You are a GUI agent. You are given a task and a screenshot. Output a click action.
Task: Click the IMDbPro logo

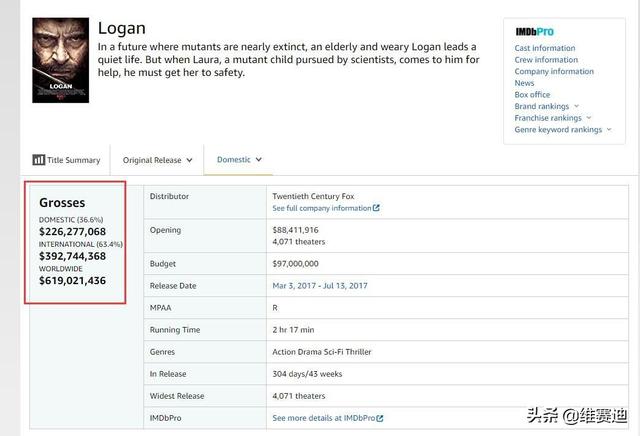[534, 32]
